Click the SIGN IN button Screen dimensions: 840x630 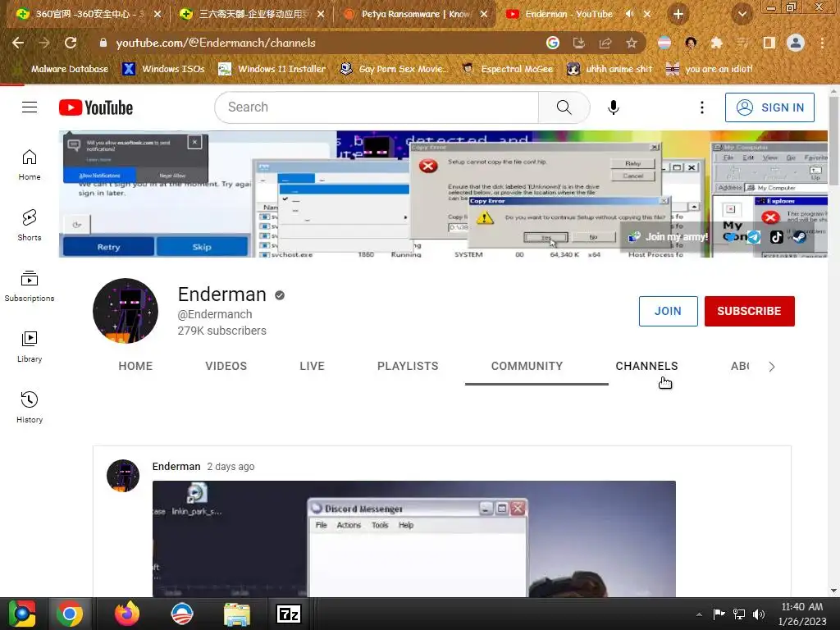[x=769, y=107]
